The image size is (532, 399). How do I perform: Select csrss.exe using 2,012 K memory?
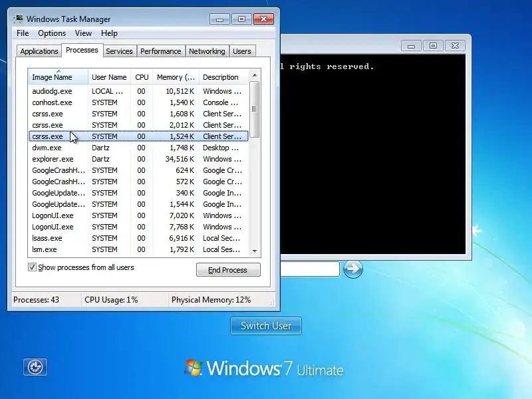coord(139,125)
